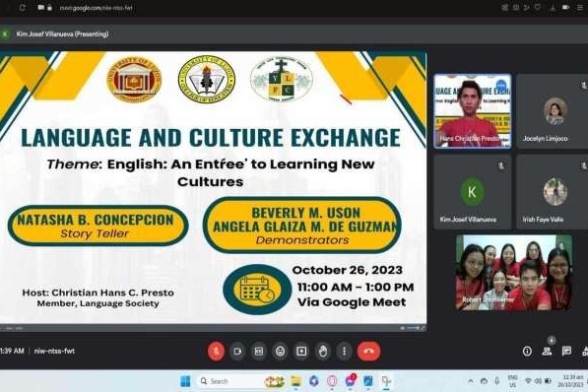Viewport: 588px width, 392px height.
Task: Select the red-shirt group video tile
Action: click(x=514, y=273)
